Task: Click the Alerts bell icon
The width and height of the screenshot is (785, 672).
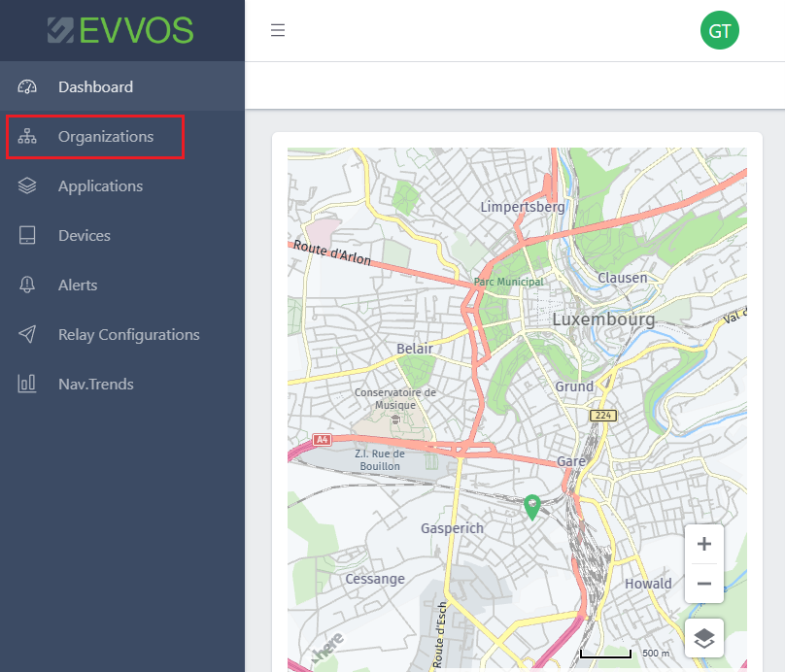Action: click(x=27, y=285)
